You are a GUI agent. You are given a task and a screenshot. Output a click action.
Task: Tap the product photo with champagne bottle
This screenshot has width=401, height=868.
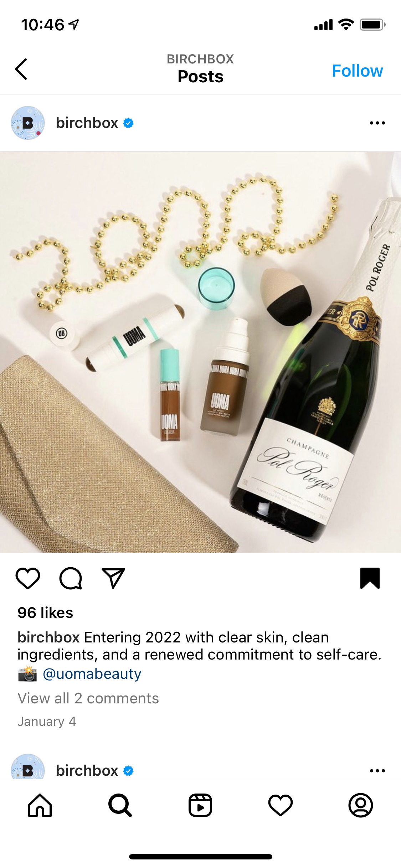(x=200, y=352)
